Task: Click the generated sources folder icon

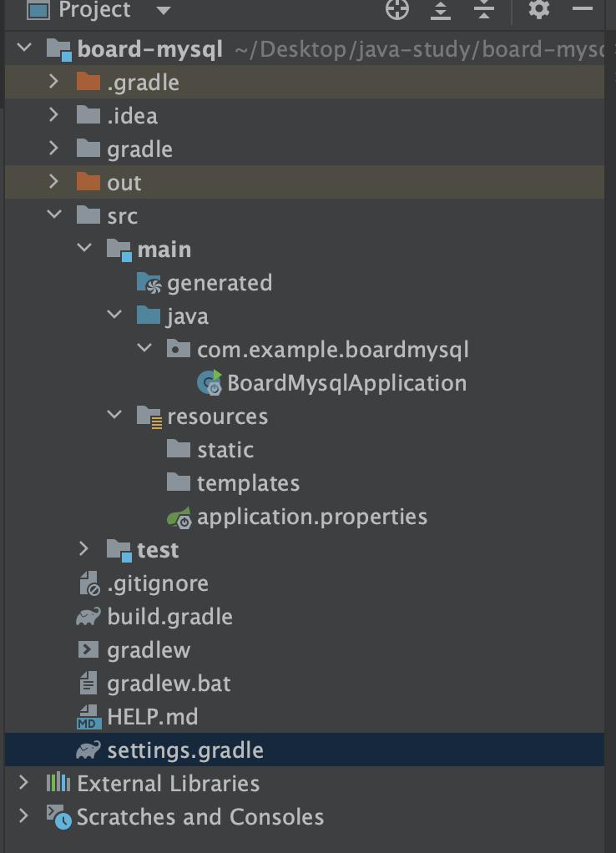Action: 149,283
